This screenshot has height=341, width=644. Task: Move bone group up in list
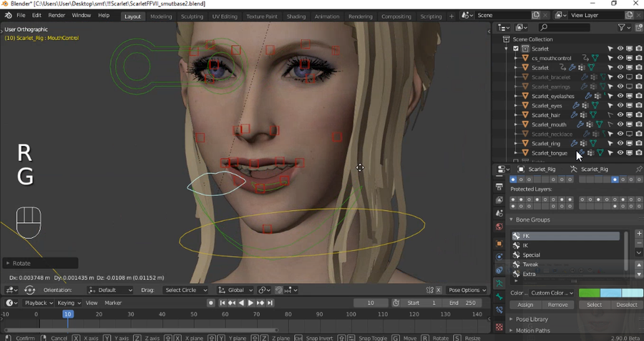tap(639, 265)
